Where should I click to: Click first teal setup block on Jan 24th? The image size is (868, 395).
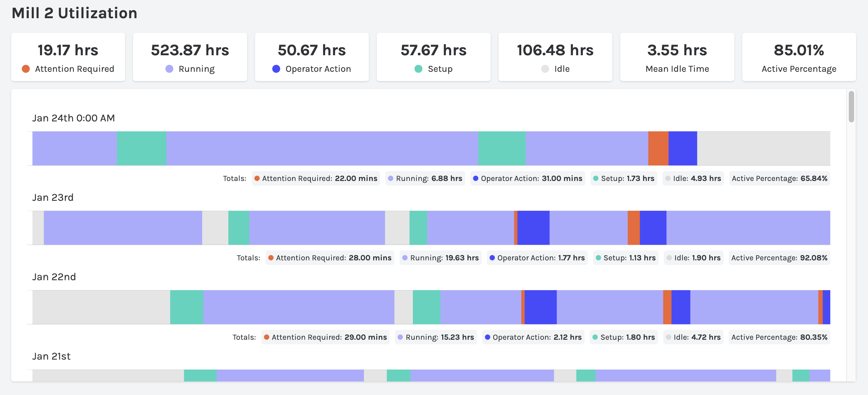click(x=141, y=148)
